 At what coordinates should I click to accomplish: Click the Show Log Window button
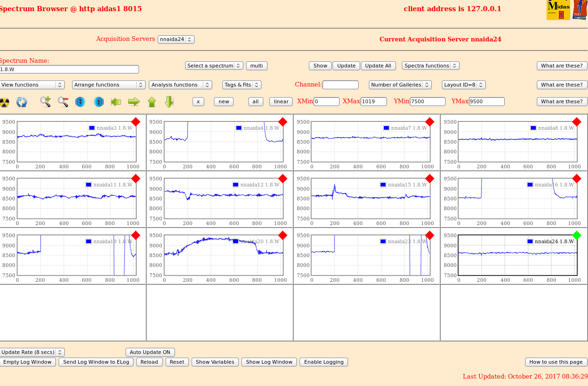269,362
